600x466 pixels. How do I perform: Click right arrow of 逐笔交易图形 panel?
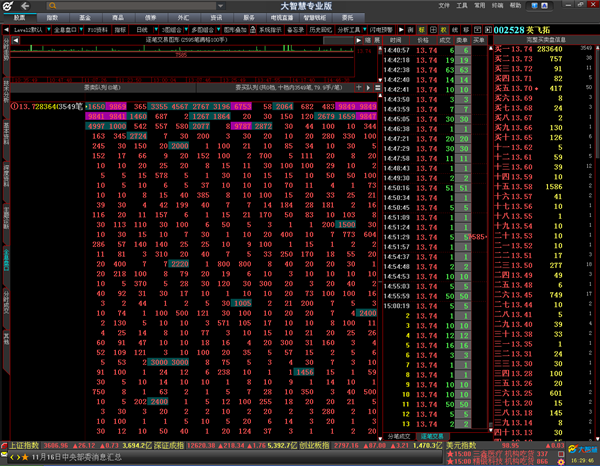coord(359,40)
